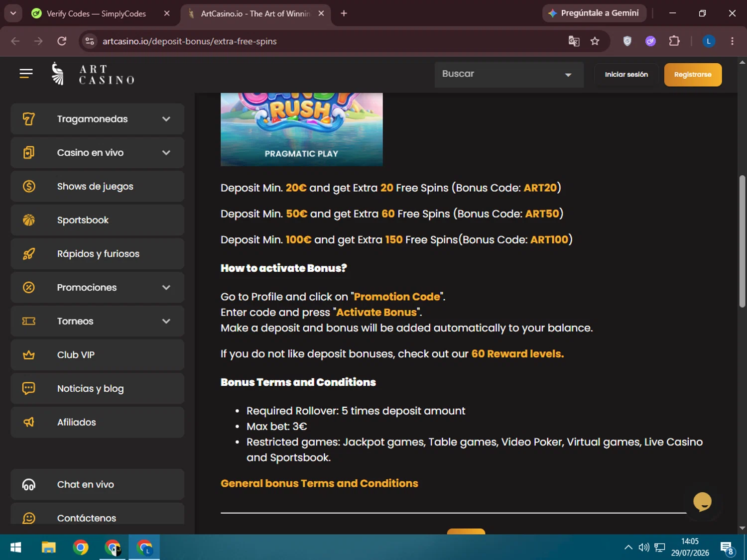
Task: Open Rápidos y furiosos menu item
Action: click(x=98, y=254)
